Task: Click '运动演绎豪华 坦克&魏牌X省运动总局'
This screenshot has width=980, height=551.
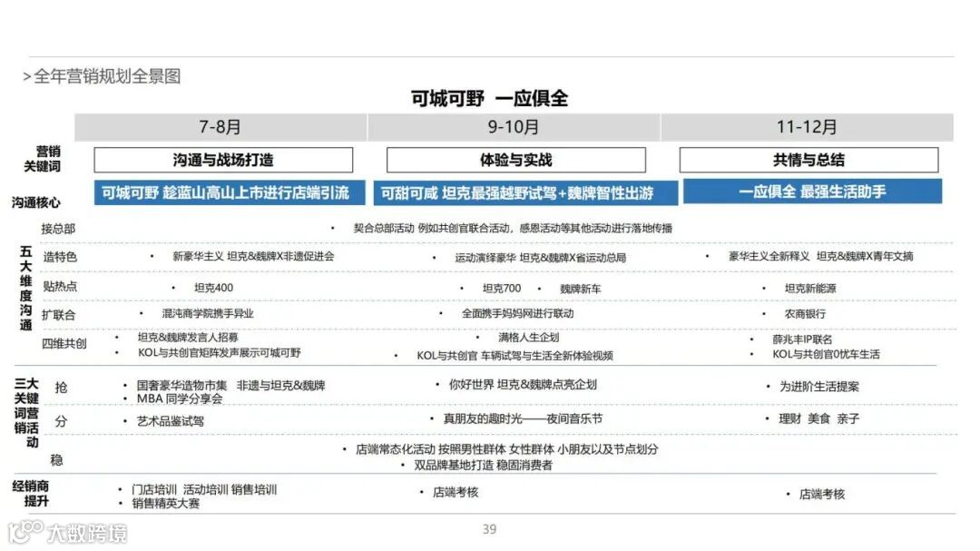Action: pos(540,258)
